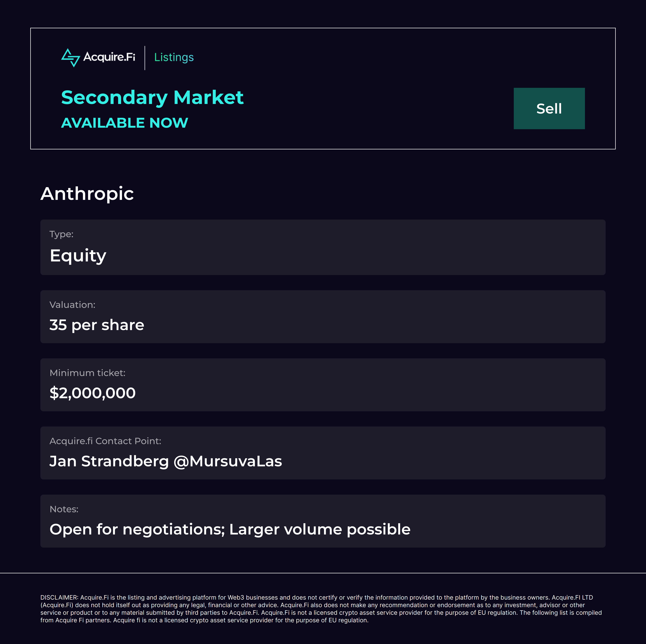
Task: Click the Type field label
Action: tap(61, 234)
